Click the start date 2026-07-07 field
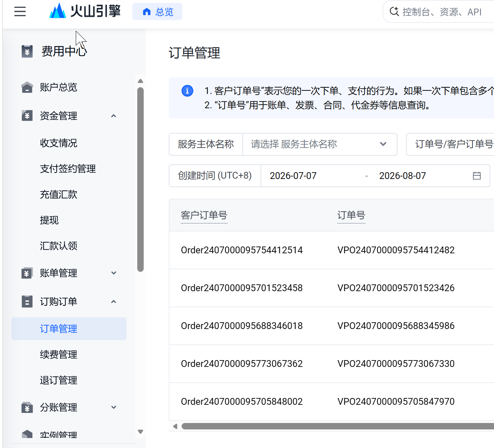 [293, 176]
